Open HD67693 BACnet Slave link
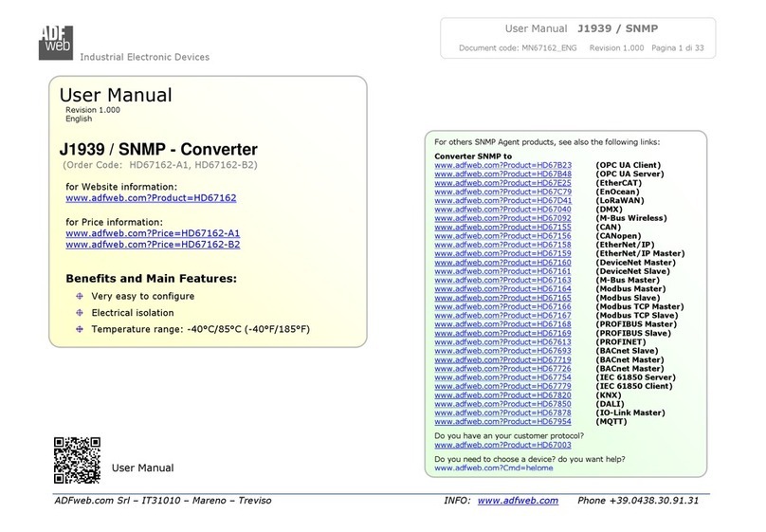The height and width of the screenshot is (532, 766). (502, 351)
